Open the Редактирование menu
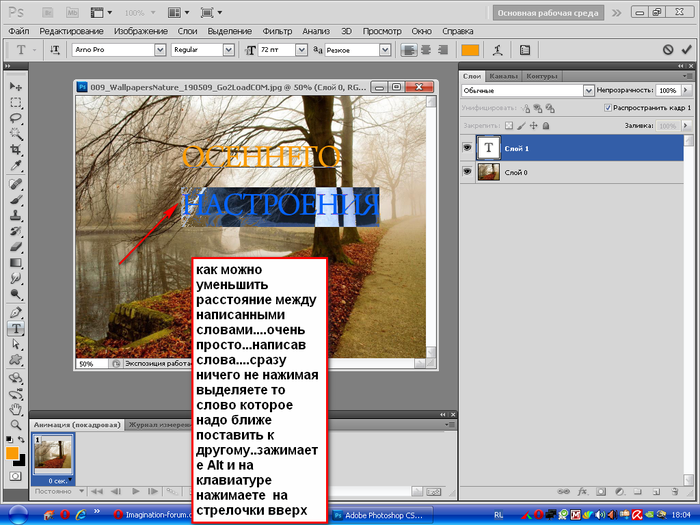700x525 pixels. [x=71, y=31]
